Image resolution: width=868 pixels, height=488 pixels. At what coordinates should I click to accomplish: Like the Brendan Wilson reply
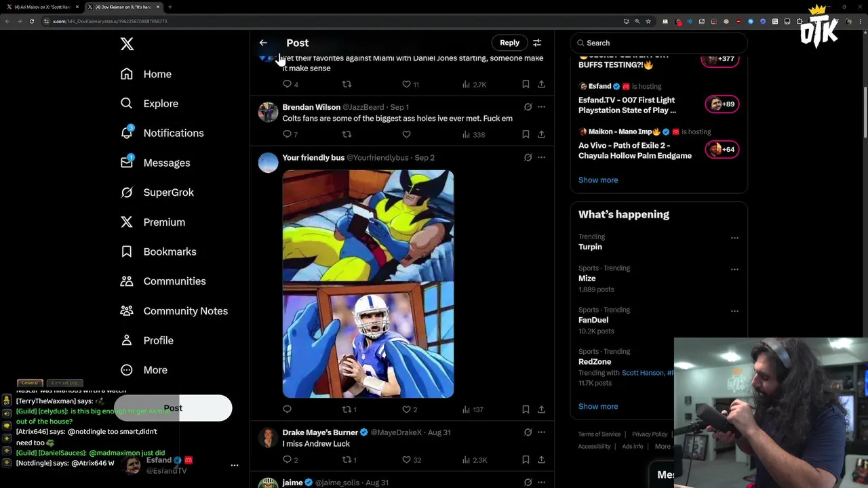[x=406, y=134]
